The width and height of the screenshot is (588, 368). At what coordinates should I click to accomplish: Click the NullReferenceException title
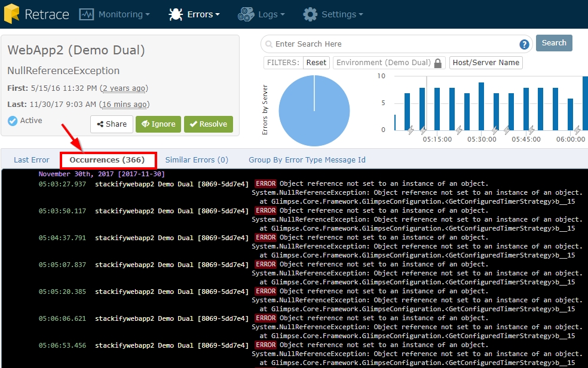click(x=63, y=71)
